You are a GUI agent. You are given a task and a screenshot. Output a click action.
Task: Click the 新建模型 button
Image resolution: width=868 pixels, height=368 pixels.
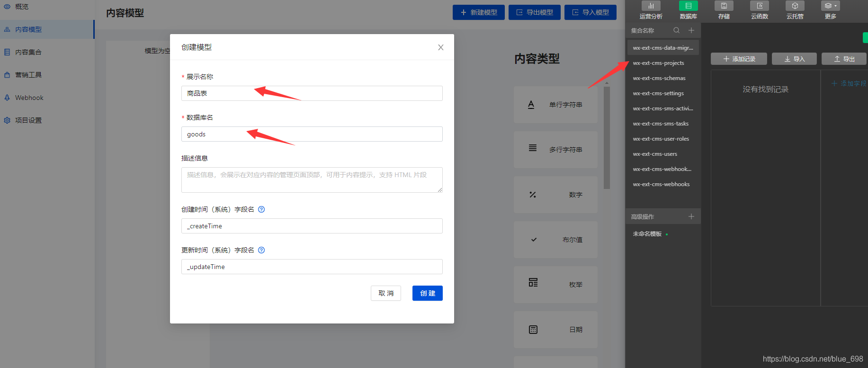point(479,12)
